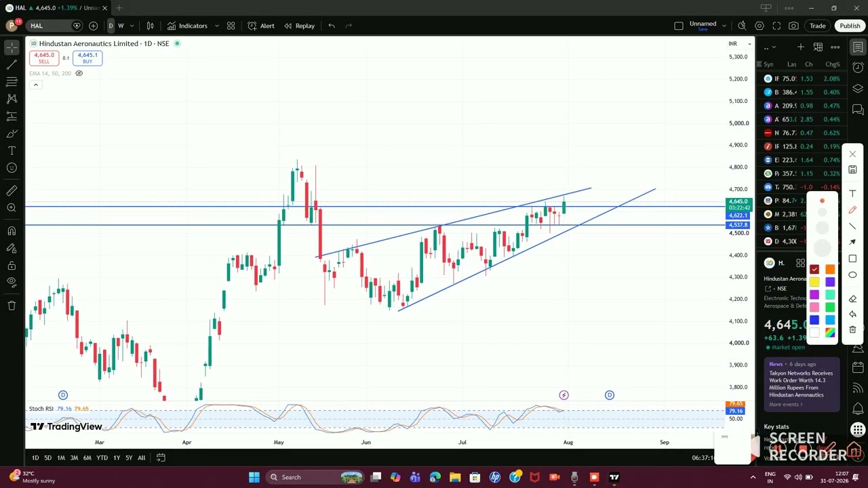Viewport: 868px width, 488px height.
Task: Enter fullscreen mode
Action: click(776, 26)
